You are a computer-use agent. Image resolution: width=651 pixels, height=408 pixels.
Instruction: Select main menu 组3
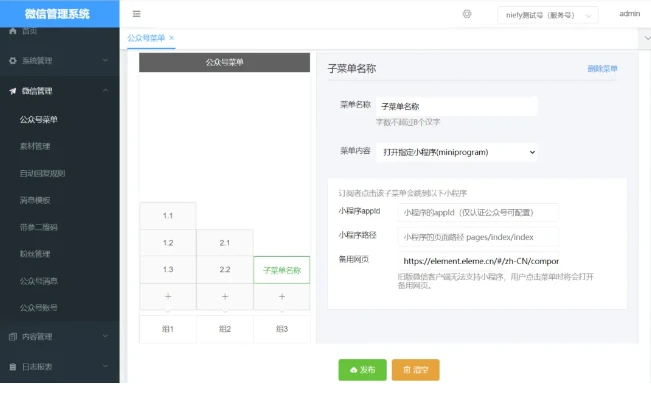[x=282, y=329]
